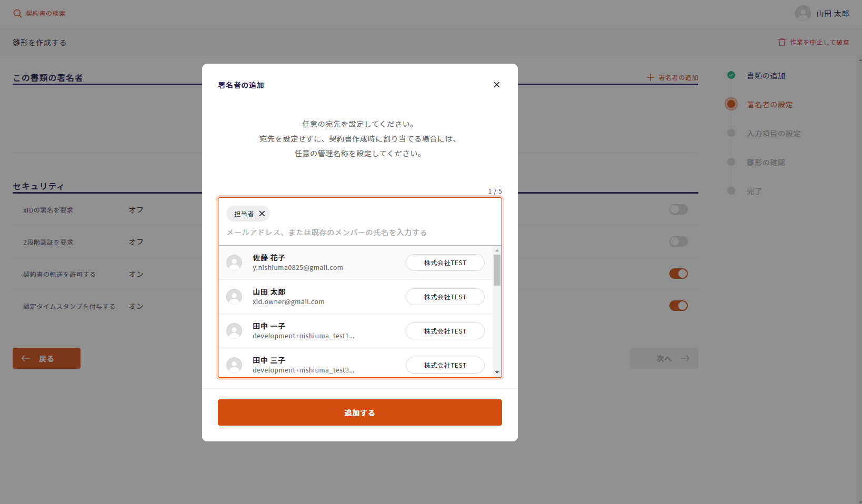Click the user avatar for 山田 太郎 in header
The height and width of the screenshot is (504, 862).
coord(803,13)
